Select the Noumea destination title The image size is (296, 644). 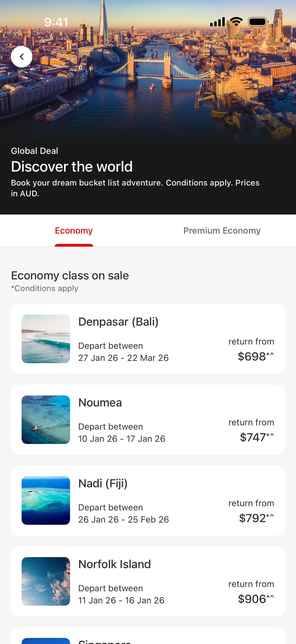point(100,403)
